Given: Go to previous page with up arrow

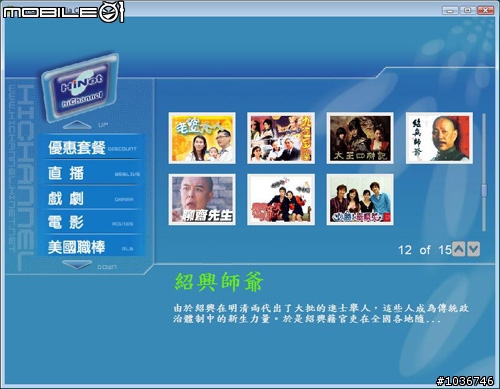Looking at the screenshot, I should [459, 249].
